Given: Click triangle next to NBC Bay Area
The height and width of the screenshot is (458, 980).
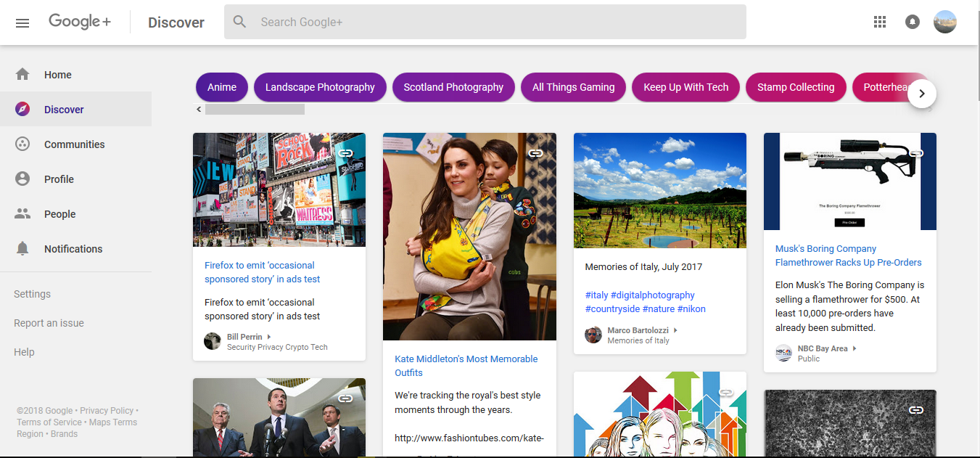Looking at the screenshot, I should (855, 348).
